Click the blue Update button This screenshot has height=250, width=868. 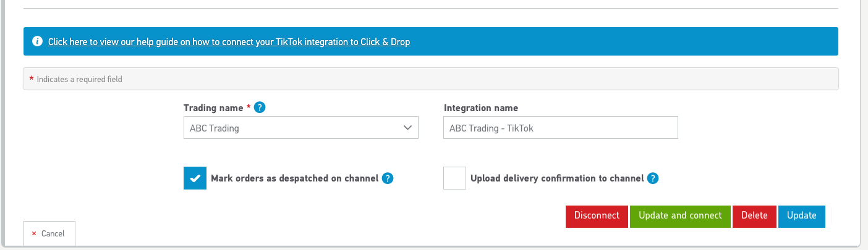coord(801,216)
